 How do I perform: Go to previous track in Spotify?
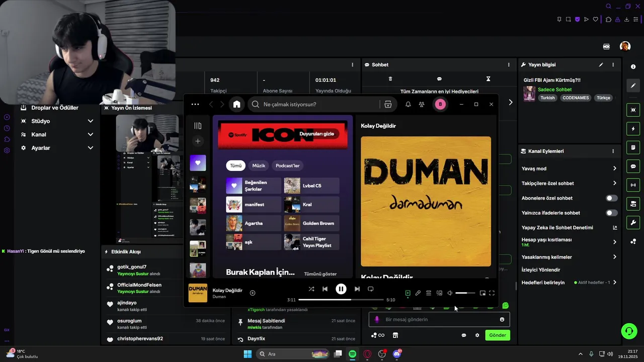click(x=325, y=289)
